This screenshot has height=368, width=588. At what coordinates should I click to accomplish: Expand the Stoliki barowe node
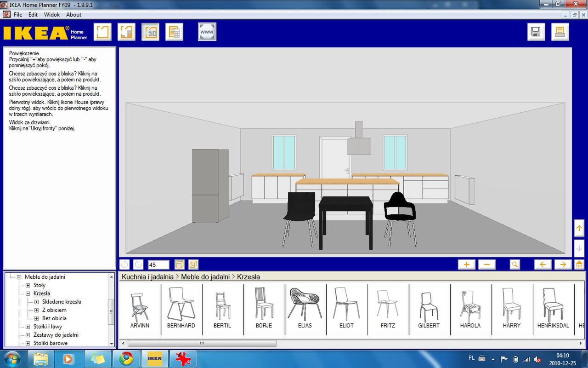pos(28,343)
